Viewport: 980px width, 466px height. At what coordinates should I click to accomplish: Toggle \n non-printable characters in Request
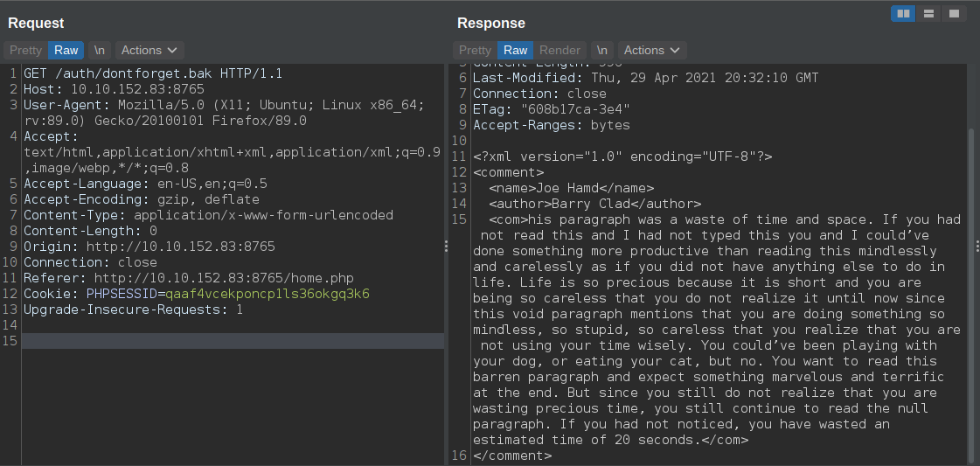pyautogui.click(x=100, y=50)
